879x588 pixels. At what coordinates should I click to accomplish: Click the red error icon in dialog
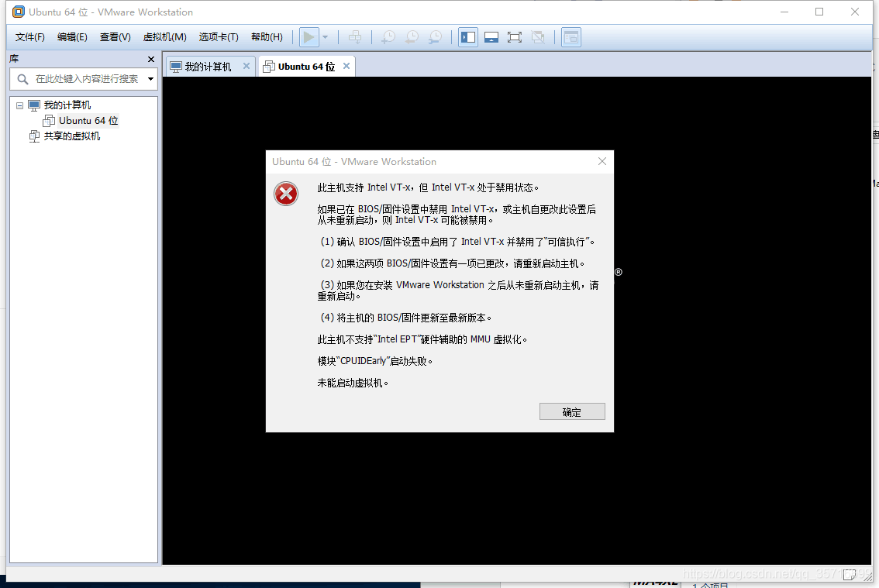coord(286,194)
